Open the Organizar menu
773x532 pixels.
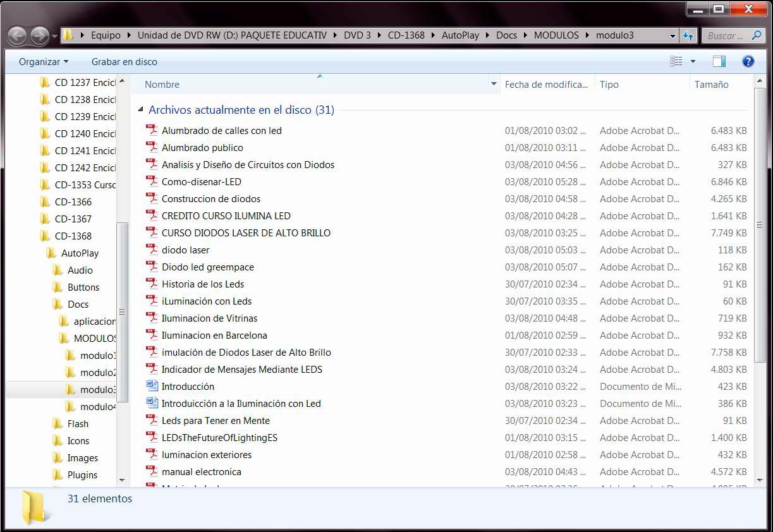44,61
